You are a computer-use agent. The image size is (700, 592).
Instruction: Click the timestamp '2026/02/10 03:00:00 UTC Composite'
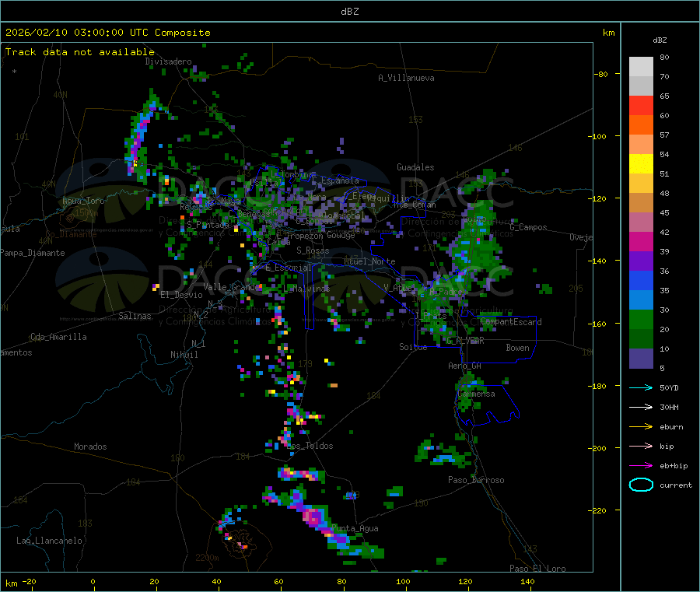coord(107,33)
